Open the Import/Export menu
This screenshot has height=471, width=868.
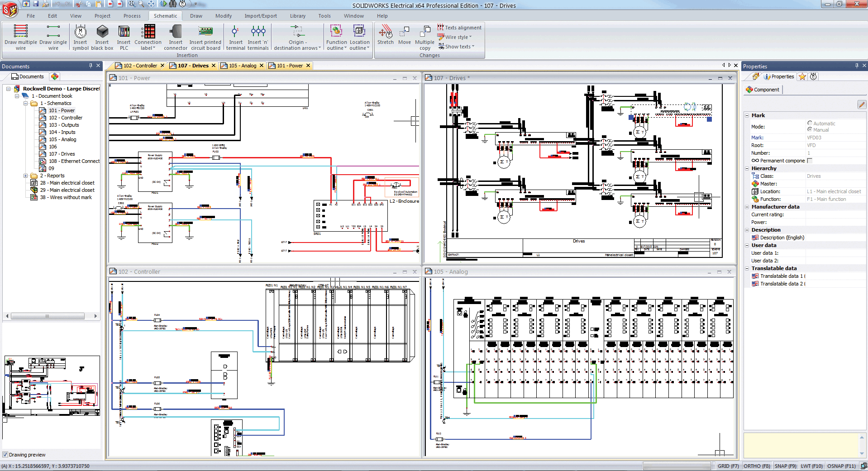point(261,16)
